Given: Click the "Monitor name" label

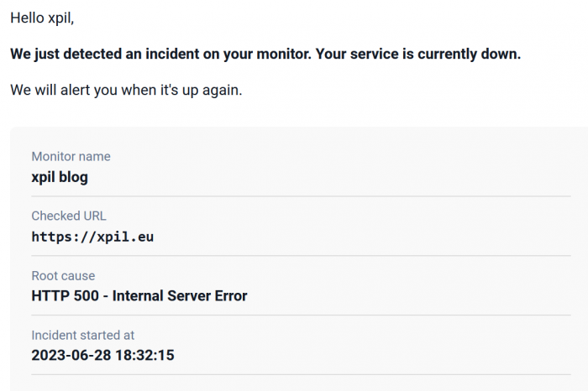Looking at the screenshot, I should click(x=71, y=157).
